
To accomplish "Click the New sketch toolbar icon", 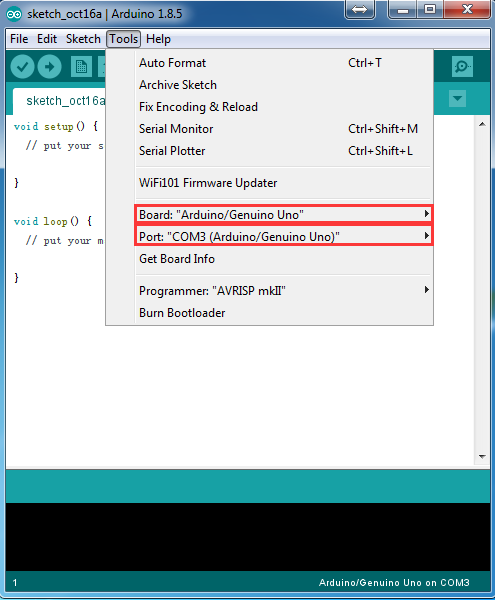I will 81,67.
